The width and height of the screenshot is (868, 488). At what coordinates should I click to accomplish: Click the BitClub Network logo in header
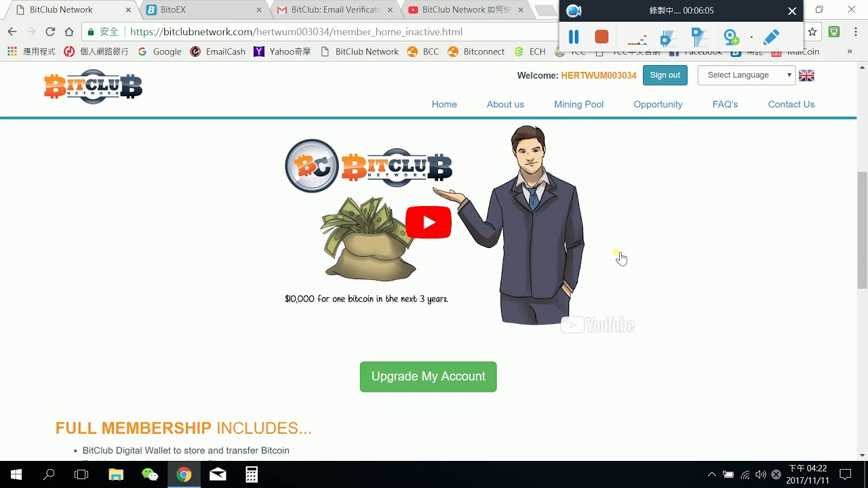(93, 87)
